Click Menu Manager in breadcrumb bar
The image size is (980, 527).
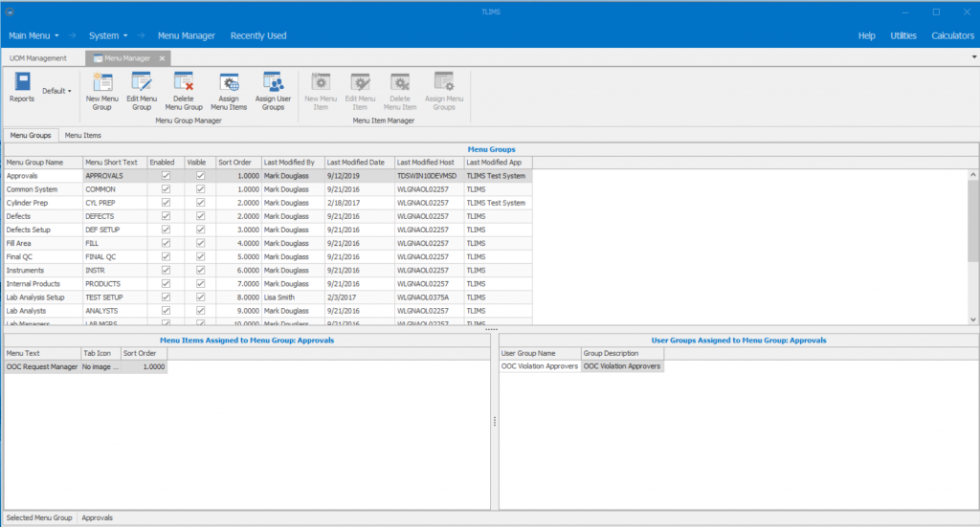(187, 35)
